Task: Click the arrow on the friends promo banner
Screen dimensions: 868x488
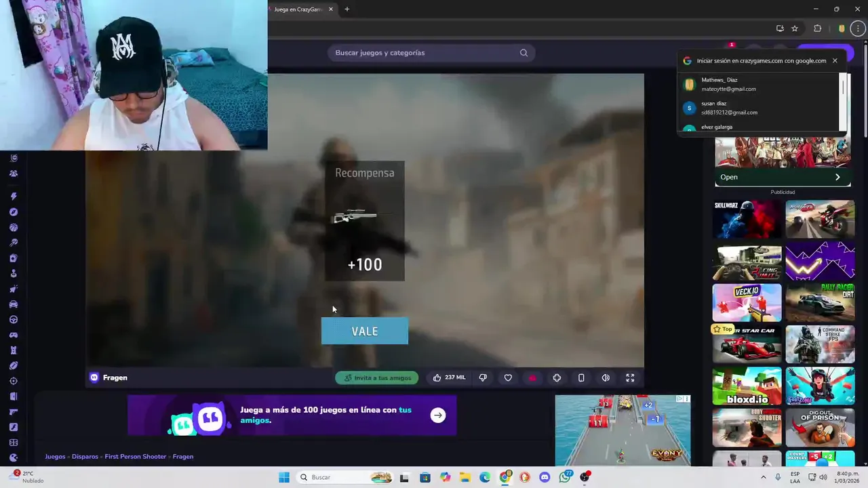Action: pyautogui.click(x=438, y=415)
